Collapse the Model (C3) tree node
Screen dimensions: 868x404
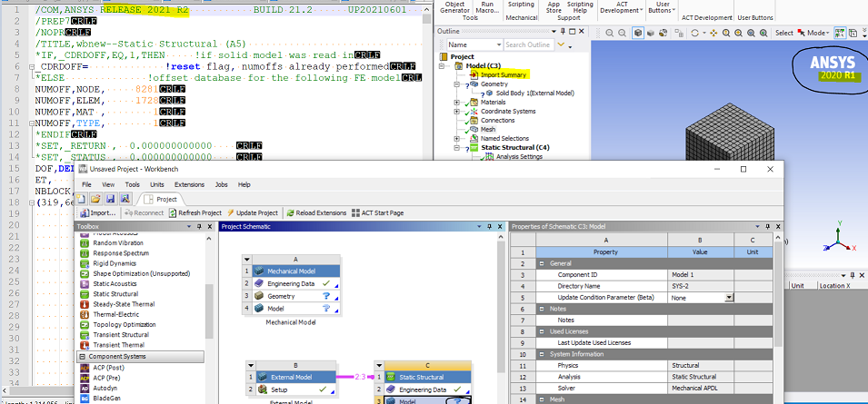444,66
